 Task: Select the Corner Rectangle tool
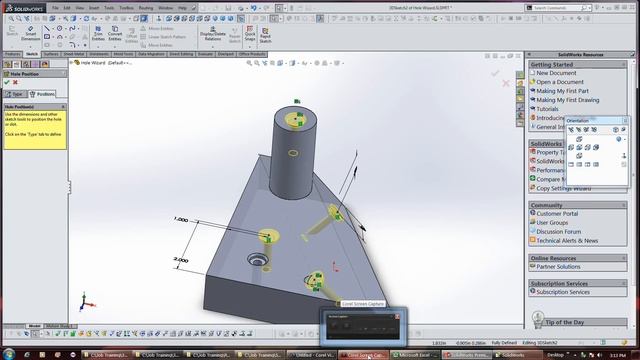click(x=47, y=37)
